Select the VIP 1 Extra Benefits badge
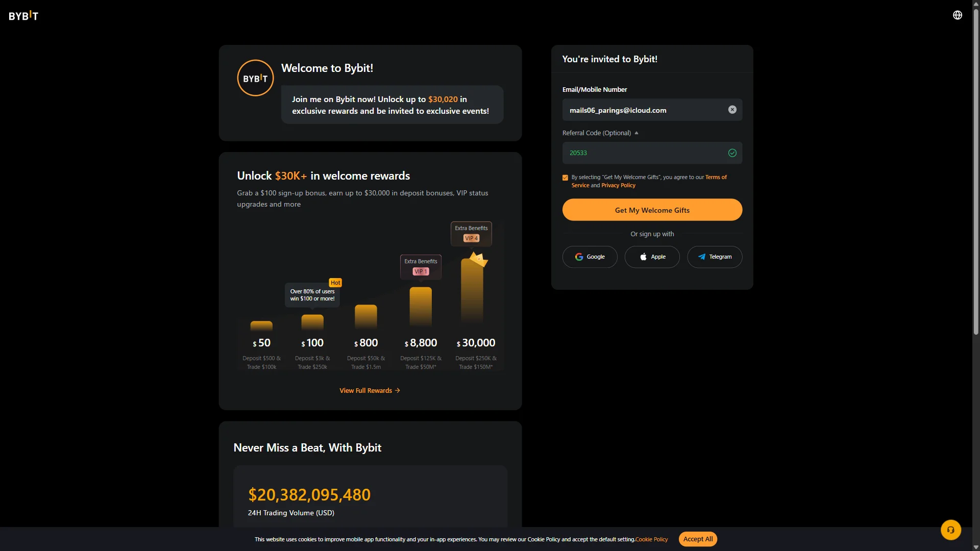The image size is (980, 551). [421, 267]
